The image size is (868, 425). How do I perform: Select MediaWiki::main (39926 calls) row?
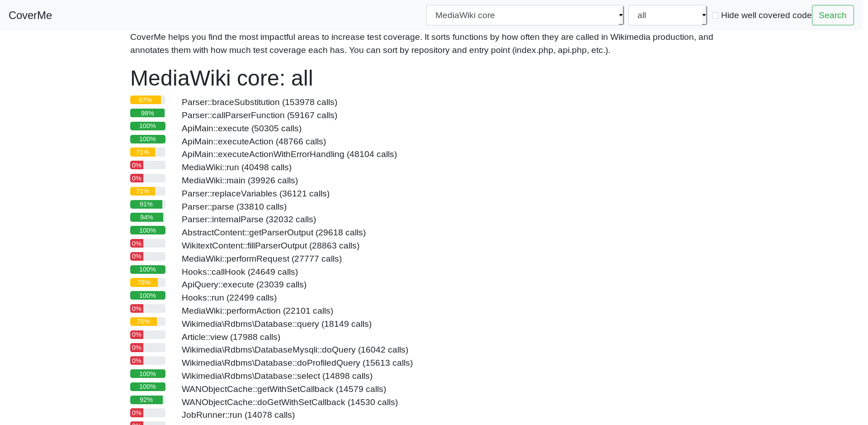(240, 181)
